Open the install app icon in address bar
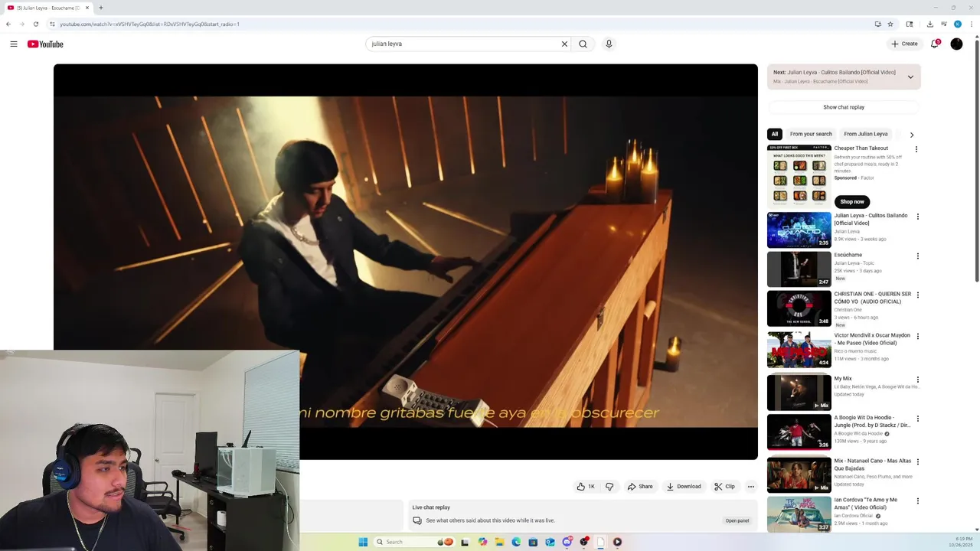980x551 pixels. coord(877,24)
